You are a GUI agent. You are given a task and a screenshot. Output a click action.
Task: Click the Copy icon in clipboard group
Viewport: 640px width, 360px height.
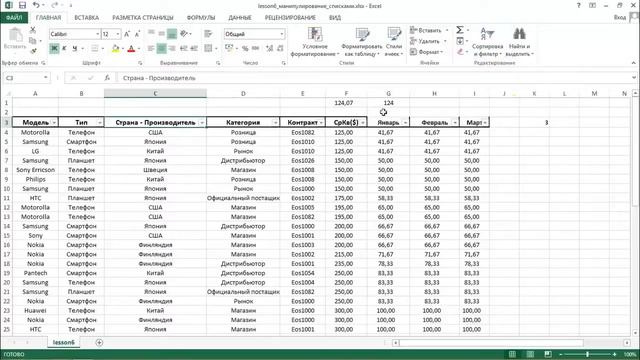pyautogui.click(x=33, y=41)
